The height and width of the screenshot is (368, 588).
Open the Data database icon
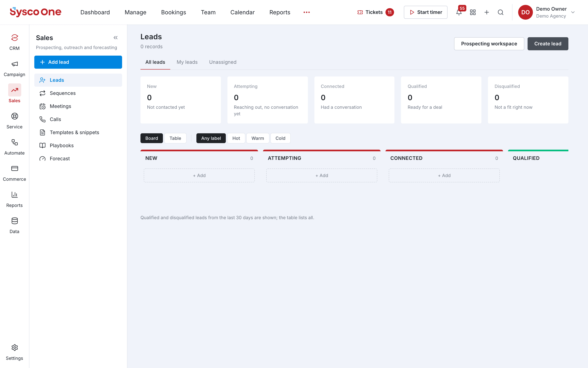(14, 221)
